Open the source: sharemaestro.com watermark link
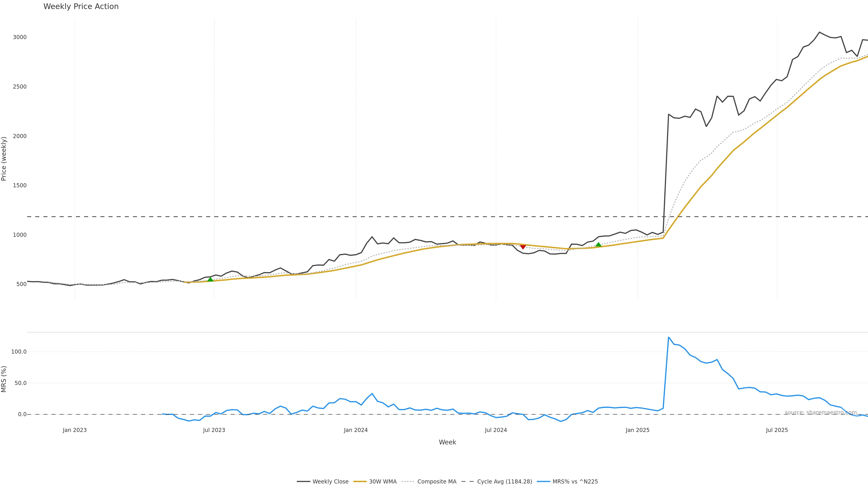Screen dimensions: 868x488 [821, 413]
